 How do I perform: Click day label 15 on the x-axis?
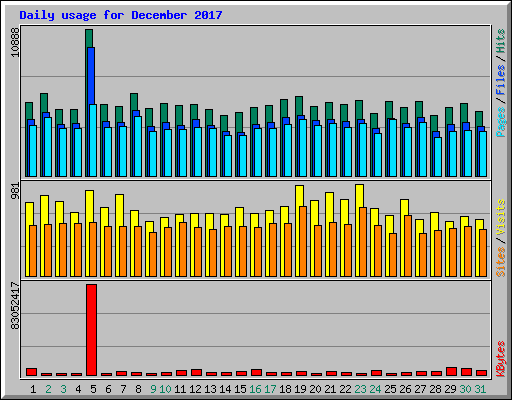point(240,389)
